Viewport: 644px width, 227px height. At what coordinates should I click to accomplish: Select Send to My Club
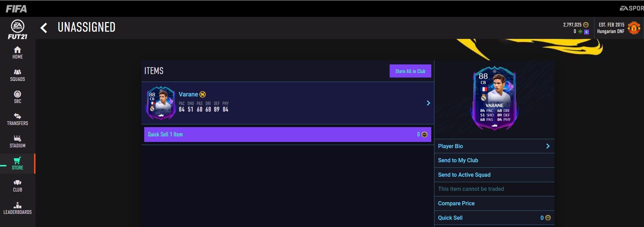coord(494,161)
